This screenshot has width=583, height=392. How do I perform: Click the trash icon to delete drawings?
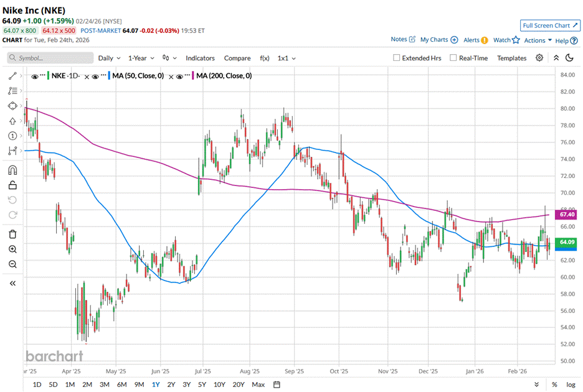point(12,234)
